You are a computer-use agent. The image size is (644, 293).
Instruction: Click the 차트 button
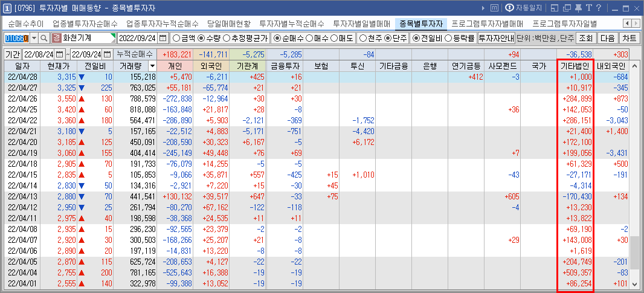pos(629,38)
